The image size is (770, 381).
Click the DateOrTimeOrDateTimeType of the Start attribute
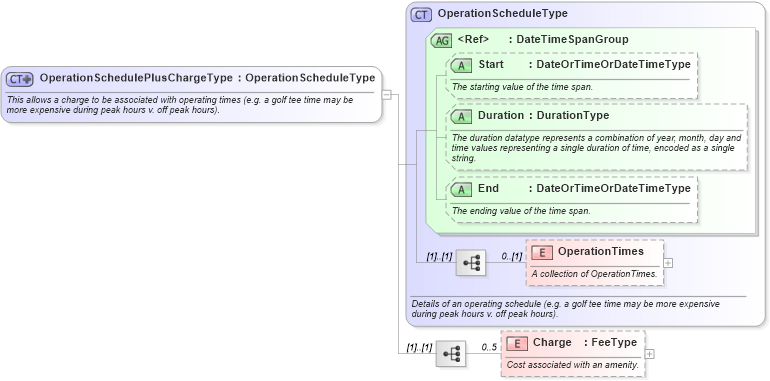point(613,64)
